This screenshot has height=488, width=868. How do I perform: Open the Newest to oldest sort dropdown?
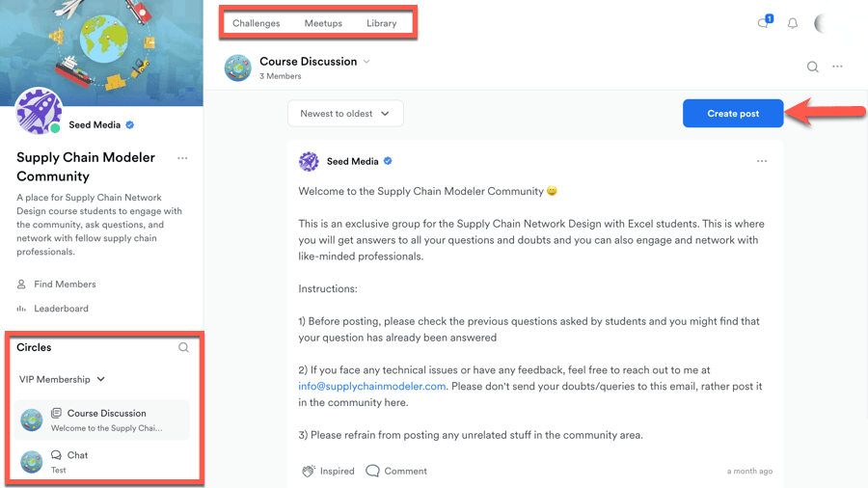(345, 114)
